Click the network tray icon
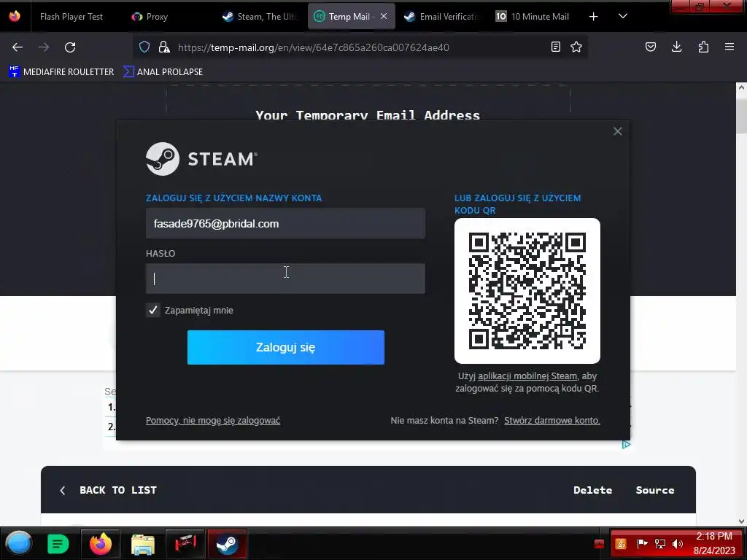The width and height of the screenshot is (747, 560). click(660, 544)
